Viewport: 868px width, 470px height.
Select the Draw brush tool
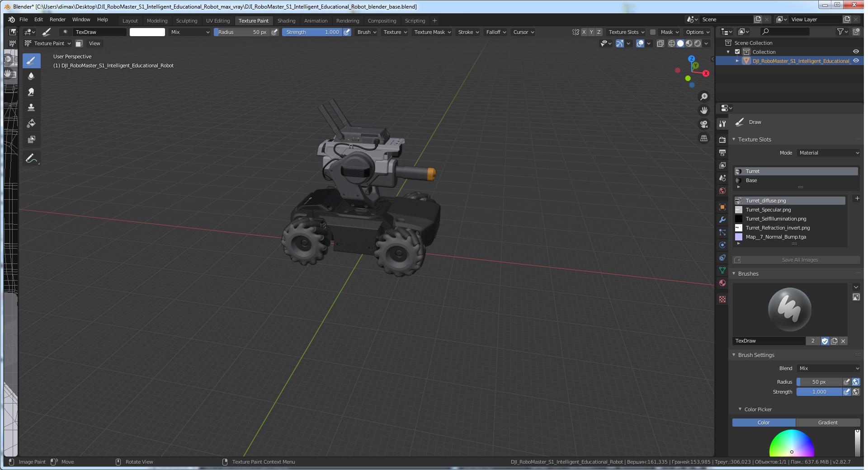pos(31,61)
